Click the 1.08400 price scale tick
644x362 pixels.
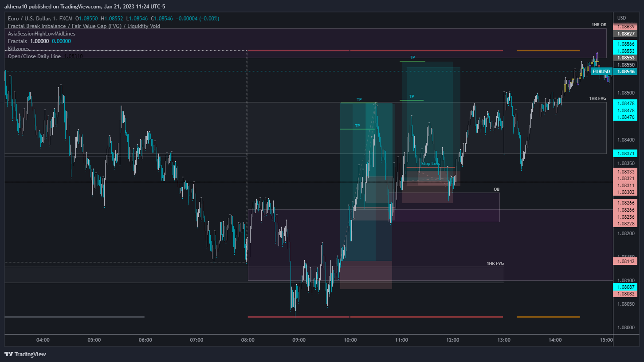coord(625,140)
